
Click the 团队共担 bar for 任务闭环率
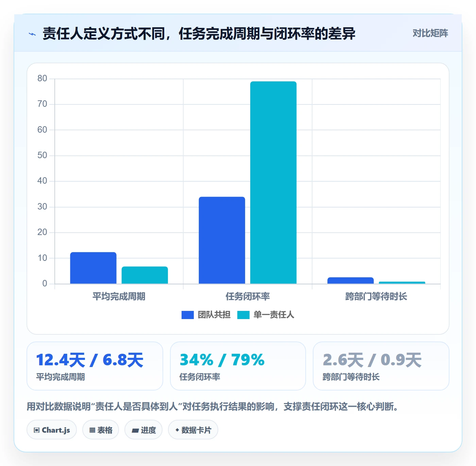[x=222, y=240]
